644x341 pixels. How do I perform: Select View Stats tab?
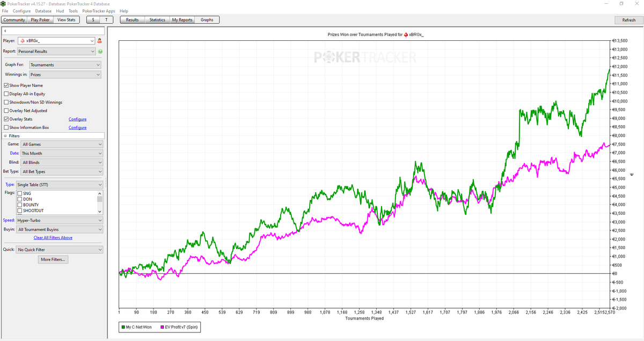[67, 20]
